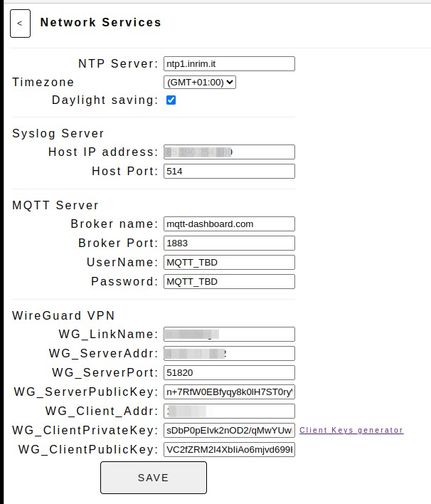
Task: Open the Timezone GMT+01:00 dropdown
Action: pyautogui.click(x=200, y=83)
